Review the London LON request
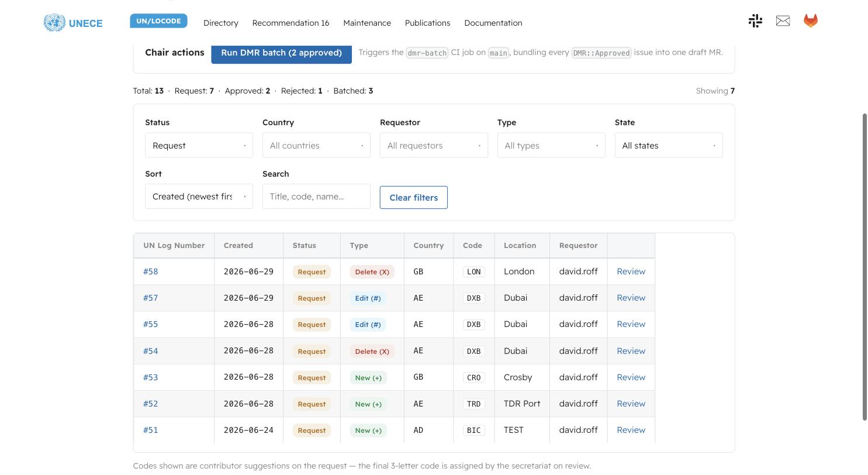This screenshot has width=868, height=475. click(x=631, y=271)
